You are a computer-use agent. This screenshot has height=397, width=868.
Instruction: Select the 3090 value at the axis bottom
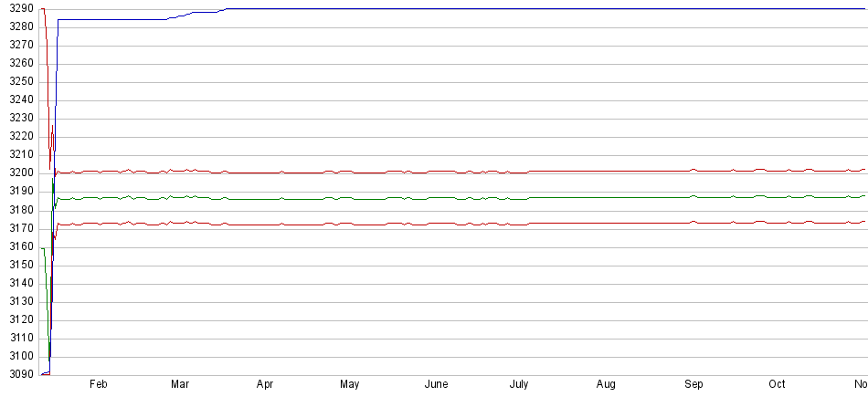(19, 374)
